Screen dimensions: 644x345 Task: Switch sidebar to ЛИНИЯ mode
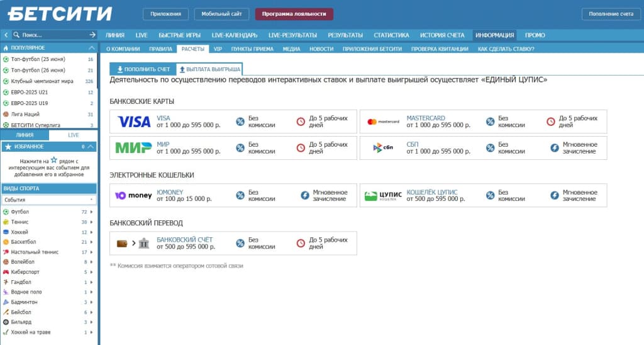[25, 135]
